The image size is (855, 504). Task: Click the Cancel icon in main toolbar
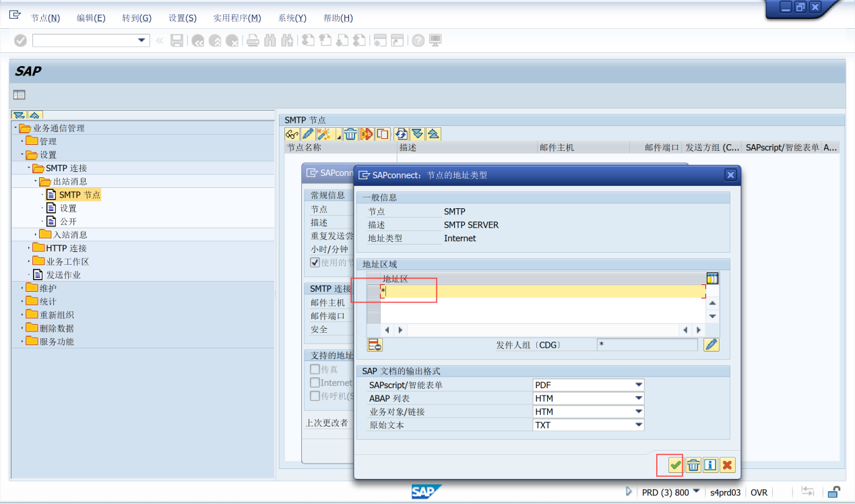pos(232,40)
